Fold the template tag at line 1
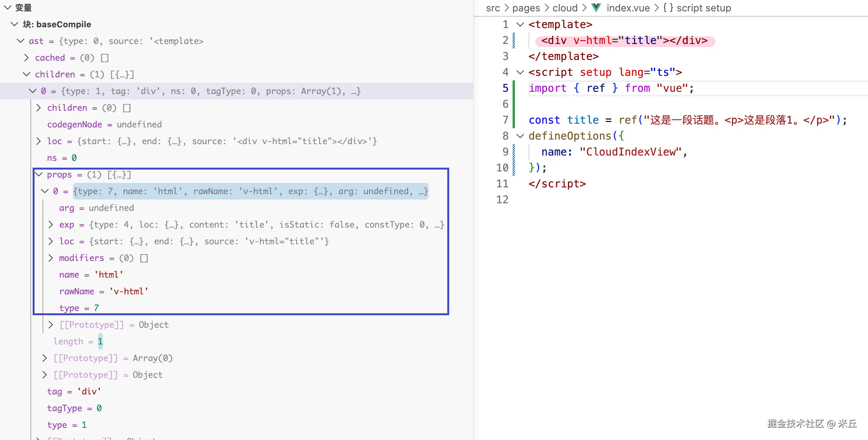This screenshot has width=868, height=440. pyautogui.click(x=520, y=24)
